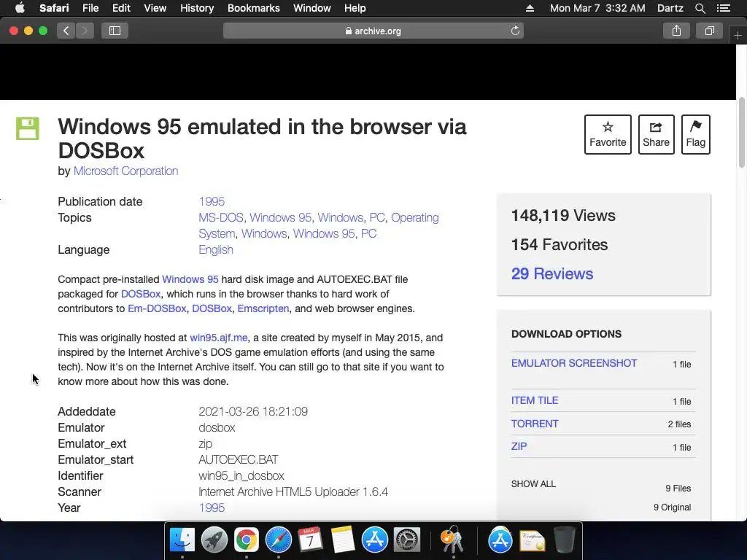Open the App Store icon left of the certificate icon

point(500,540)
